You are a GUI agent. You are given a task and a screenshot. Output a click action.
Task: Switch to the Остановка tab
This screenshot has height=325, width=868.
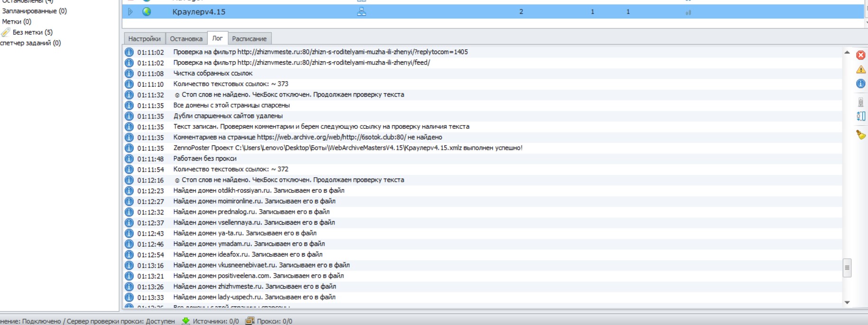click(186, 39)
